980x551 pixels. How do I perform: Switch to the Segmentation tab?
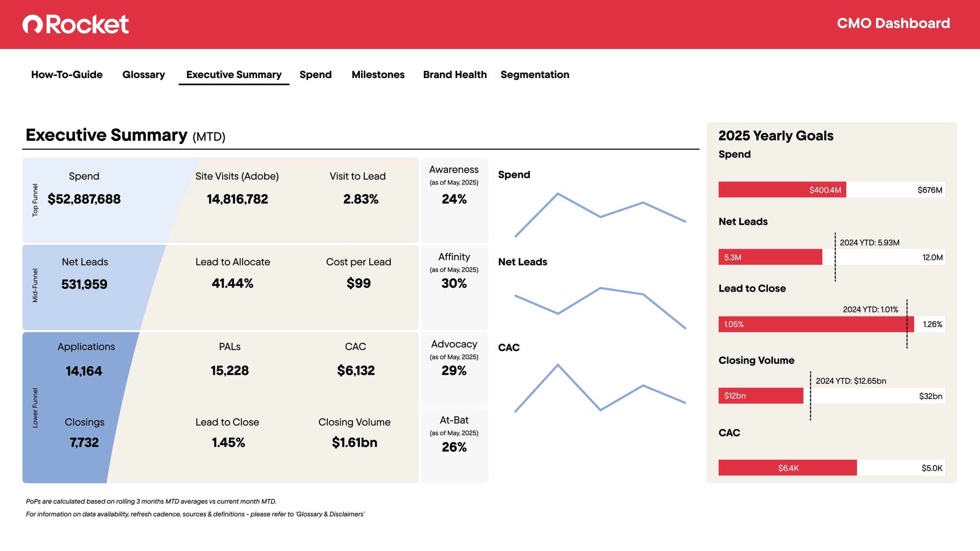[535, 74]
